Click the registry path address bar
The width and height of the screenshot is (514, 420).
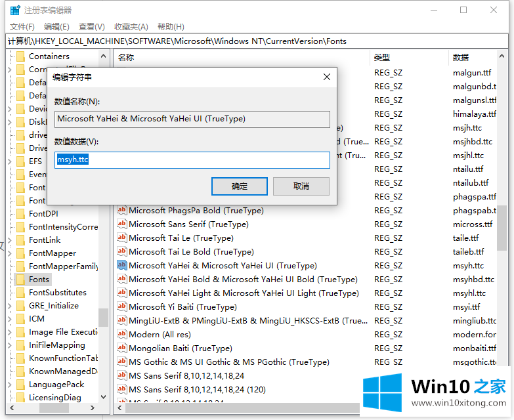[x=257, y=41]
